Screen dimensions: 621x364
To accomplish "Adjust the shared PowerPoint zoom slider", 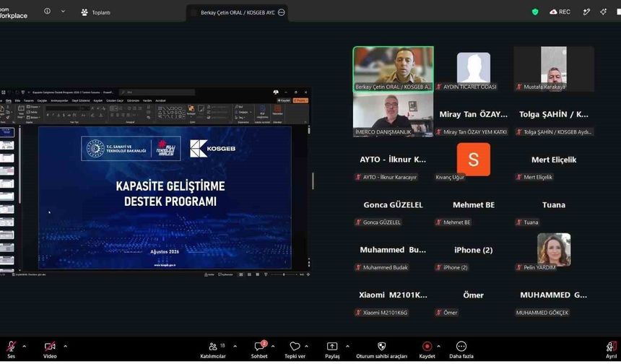I will (x=284, y=274).
